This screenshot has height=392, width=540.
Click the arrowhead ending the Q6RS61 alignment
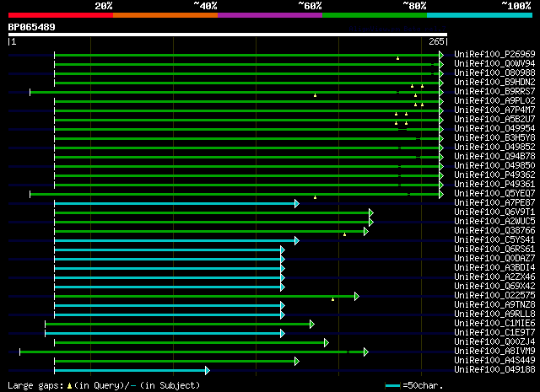click(x=283, y=250)
